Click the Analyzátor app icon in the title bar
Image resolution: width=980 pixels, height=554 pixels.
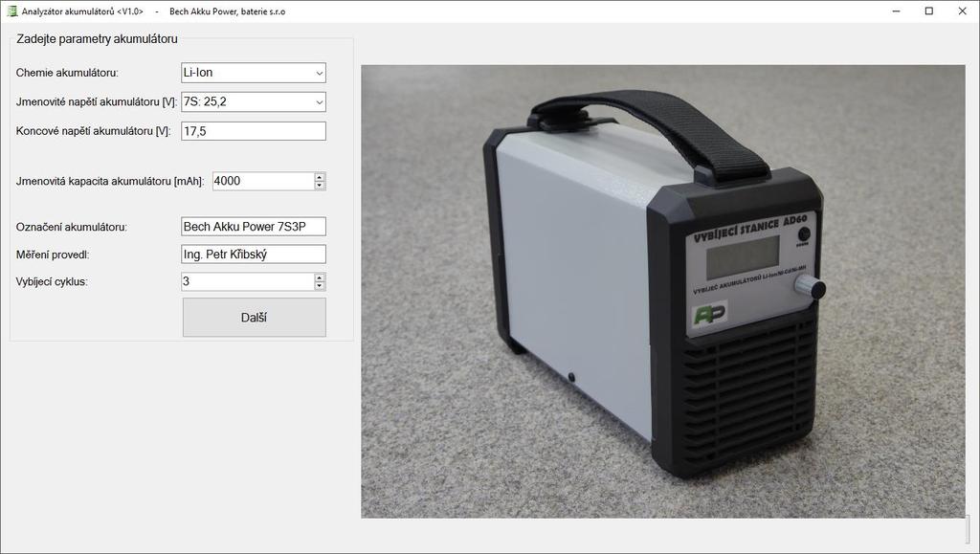pos(11,11)
